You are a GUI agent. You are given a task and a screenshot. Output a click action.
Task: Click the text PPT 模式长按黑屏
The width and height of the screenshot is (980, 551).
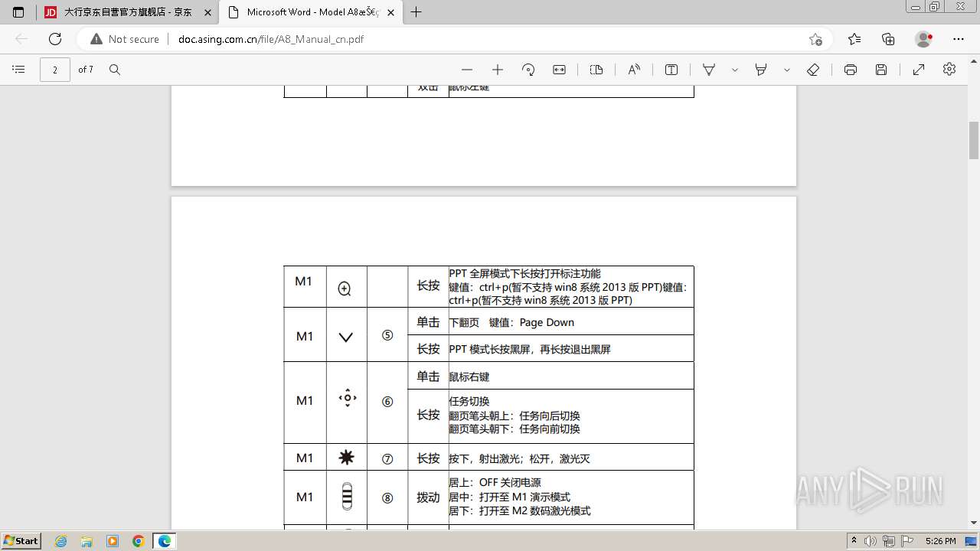pos(492,349)
